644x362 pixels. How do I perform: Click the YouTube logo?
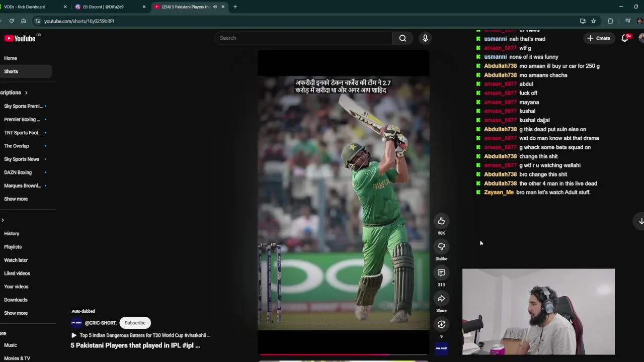(x=20, y=39)
